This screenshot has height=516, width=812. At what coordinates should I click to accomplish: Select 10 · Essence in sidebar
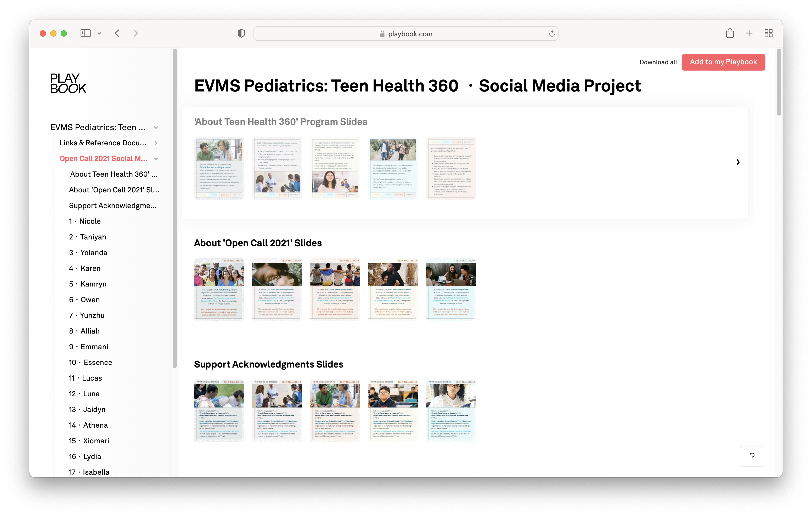pos(90,362)
